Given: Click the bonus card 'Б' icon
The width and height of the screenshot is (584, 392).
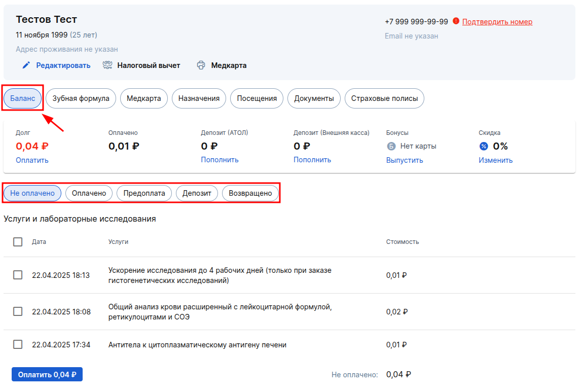Looking at the screenshot, I should click(391, 146).
